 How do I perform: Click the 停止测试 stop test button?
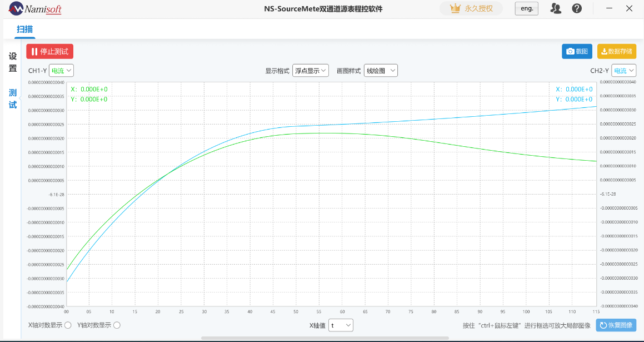pos(49,51)
